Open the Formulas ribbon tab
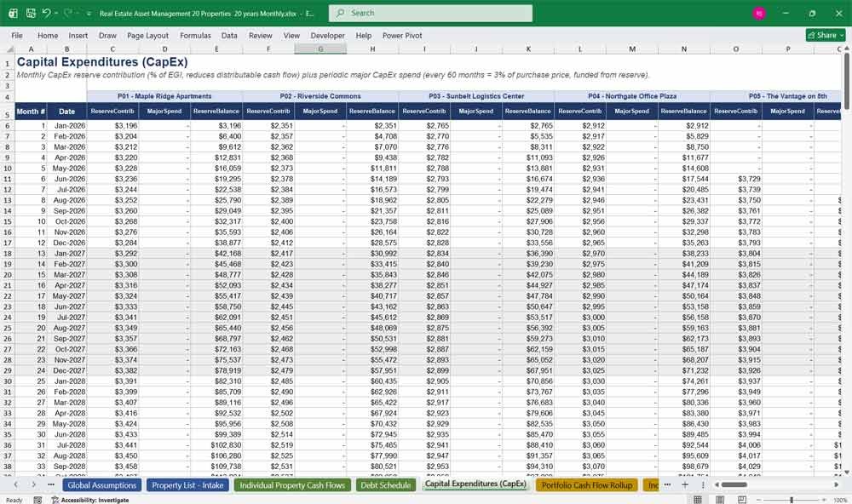This screenshot has width=852, height=504. click(195, 35)
